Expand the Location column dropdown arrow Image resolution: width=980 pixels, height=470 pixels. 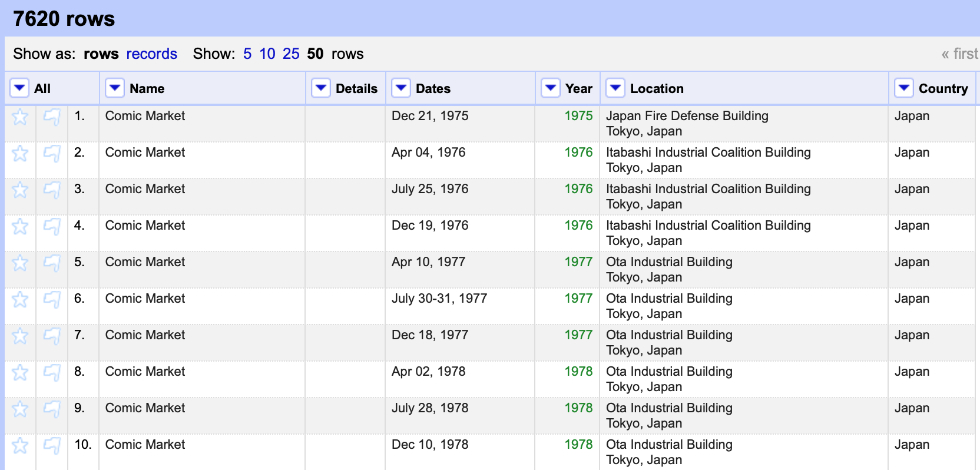[x=615, y=88]
